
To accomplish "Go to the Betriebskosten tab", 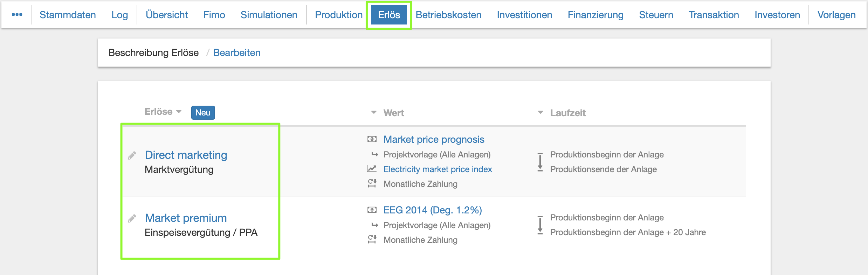I will click(x=448, y=15).
